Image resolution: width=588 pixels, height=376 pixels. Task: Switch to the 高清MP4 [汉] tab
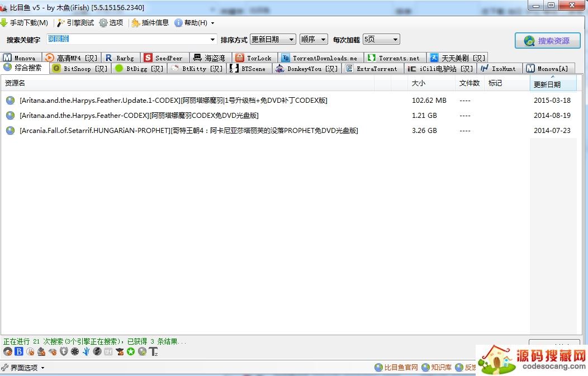point(72,58)
